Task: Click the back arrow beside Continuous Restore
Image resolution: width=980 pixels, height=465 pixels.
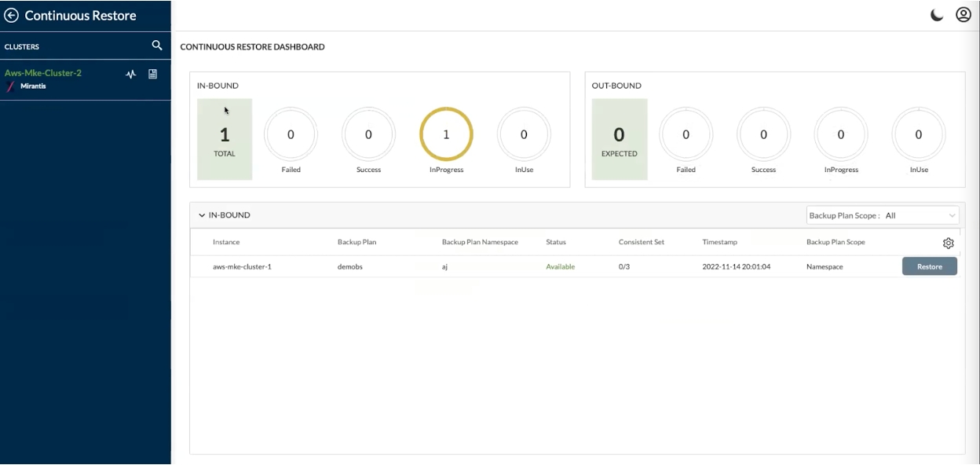Action: [12, 16]
